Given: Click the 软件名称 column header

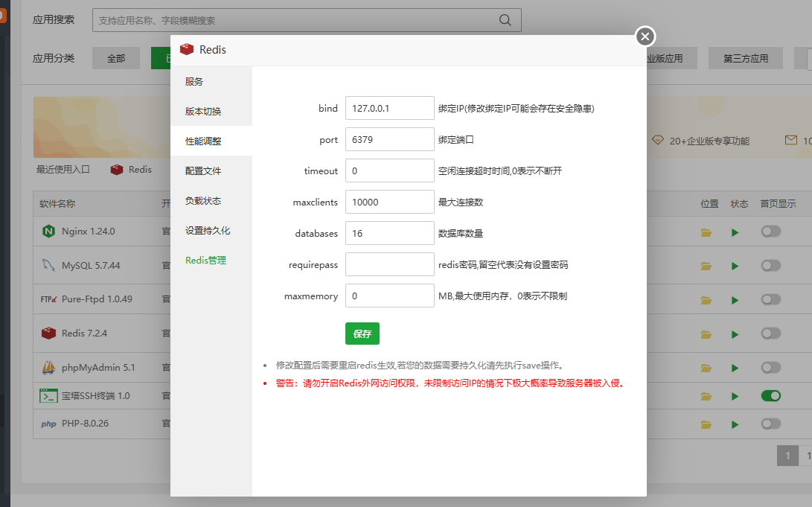Looking at the screenshot, I should (57, 203).
